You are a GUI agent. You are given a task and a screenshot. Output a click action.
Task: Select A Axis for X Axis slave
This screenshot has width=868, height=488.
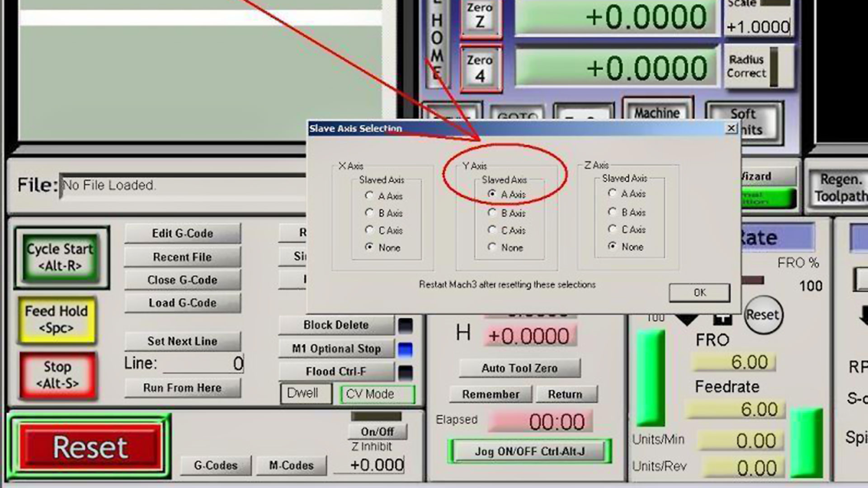[369, 196]
